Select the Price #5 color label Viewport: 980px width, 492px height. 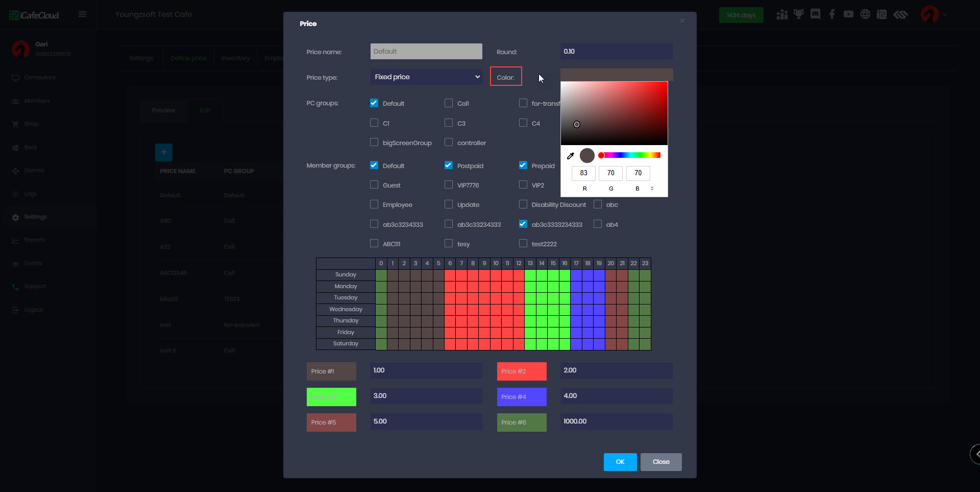(331, 423)
